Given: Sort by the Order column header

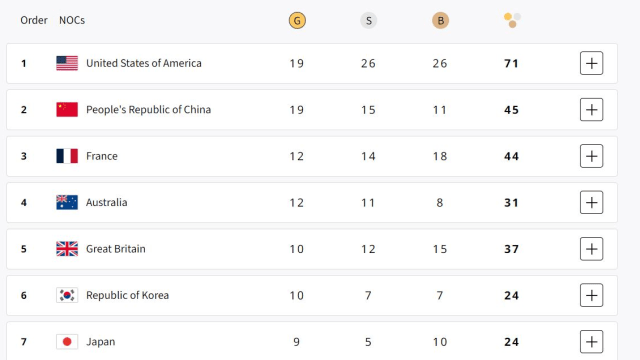Looking at the screenshot, I should point(34,20).
